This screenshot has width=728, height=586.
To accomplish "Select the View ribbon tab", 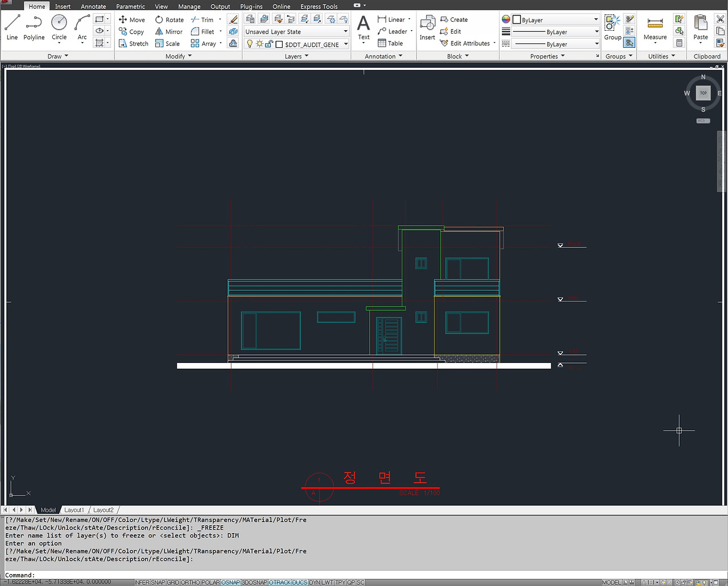I will coord(162,7).
